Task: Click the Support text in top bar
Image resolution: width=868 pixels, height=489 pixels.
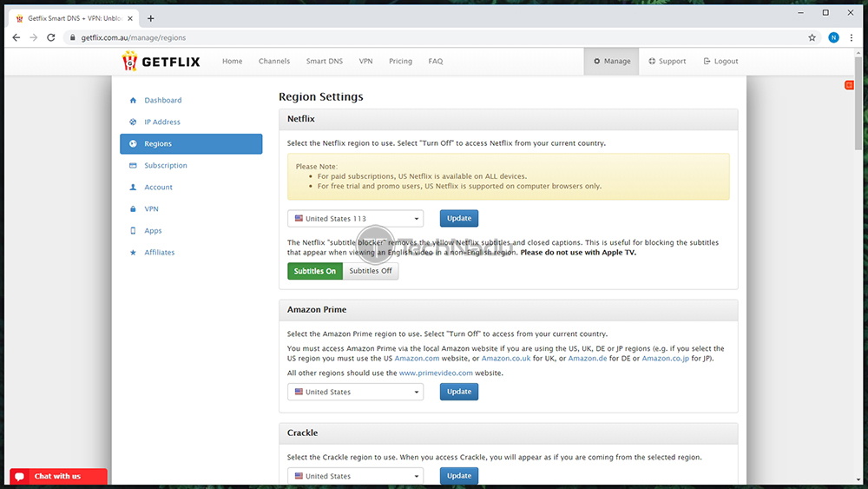Action: point(672,61)
